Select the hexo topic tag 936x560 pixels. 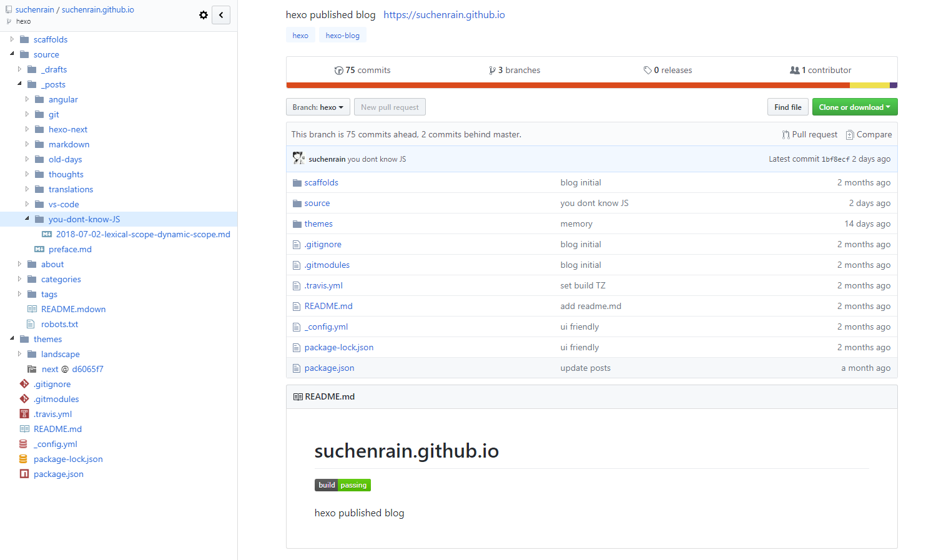point(300,36)
